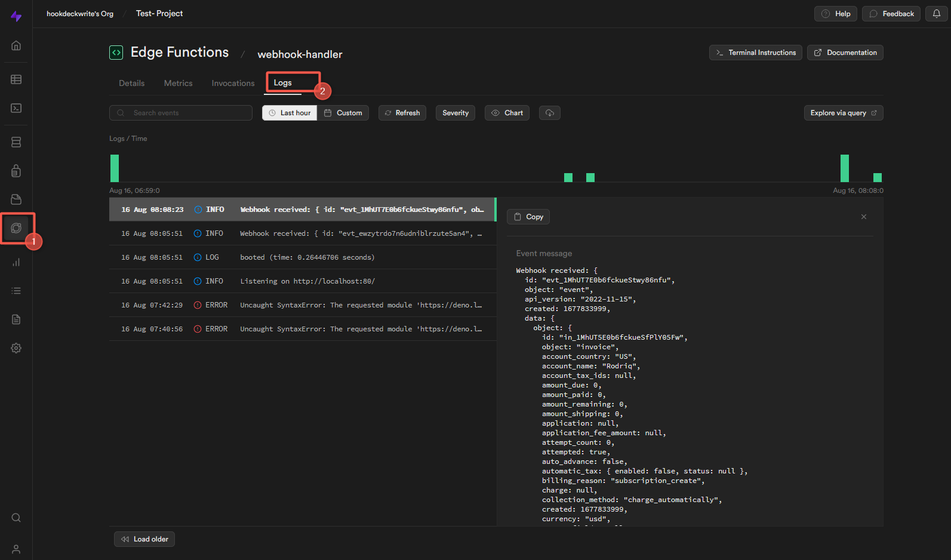The width and height of the screenshot is (951, 560).
Task: Open the Severity filter dropdown
Action: pyautogui.click(x=455, y=113)
